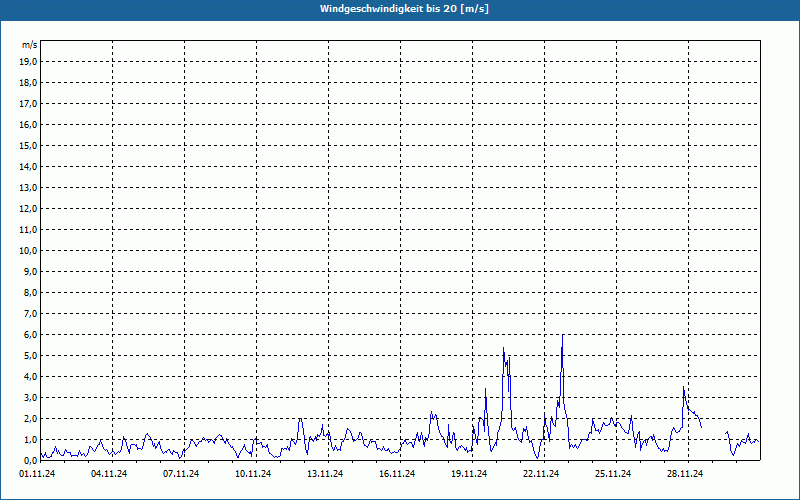Click the 11,0 y-axis label

[x=29, y=230]
